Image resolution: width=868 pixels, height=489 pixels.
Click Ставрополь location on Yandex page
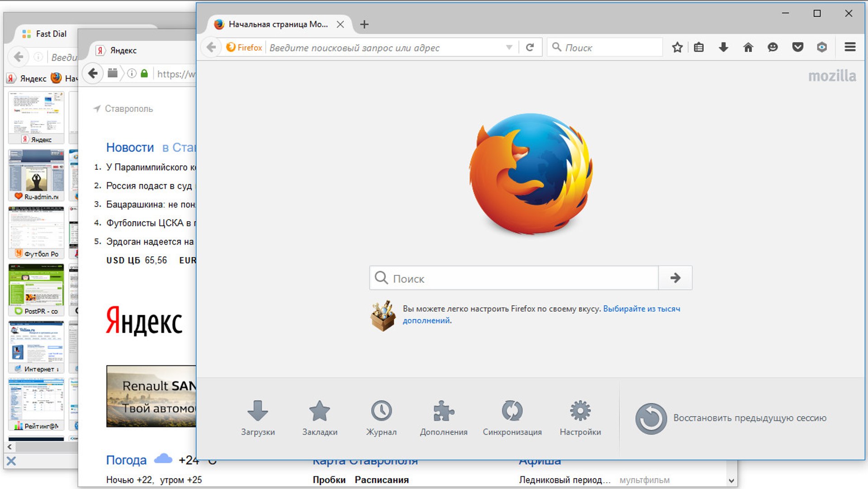pos(123,109)
